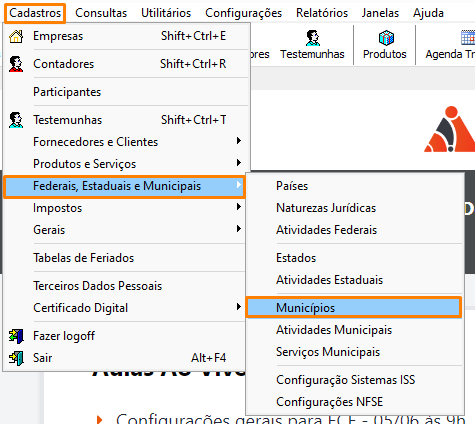This screenshot has height=424, width=475.
Task: Choose Países in the submenu
Action: click(x=355, y=186)
